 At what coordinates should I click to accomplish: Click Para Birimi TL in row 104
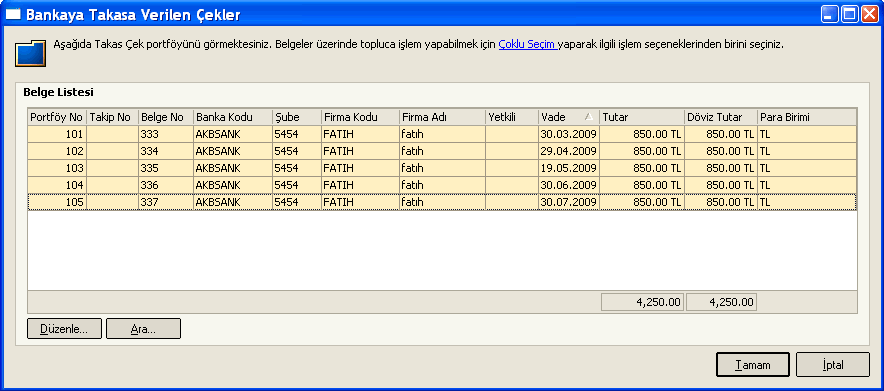tap(807, 185)
